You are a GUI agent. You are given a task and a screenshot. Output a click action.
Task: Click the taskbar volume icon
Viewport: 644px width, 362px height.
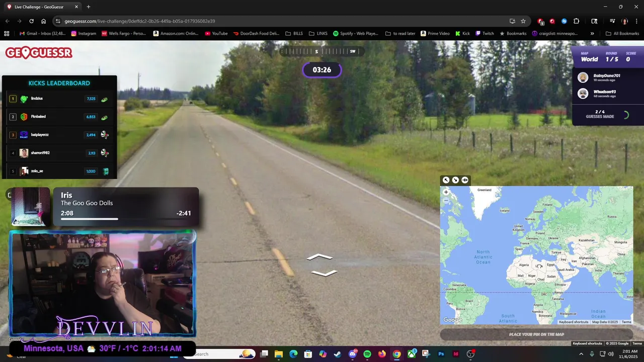click(611, 354)
